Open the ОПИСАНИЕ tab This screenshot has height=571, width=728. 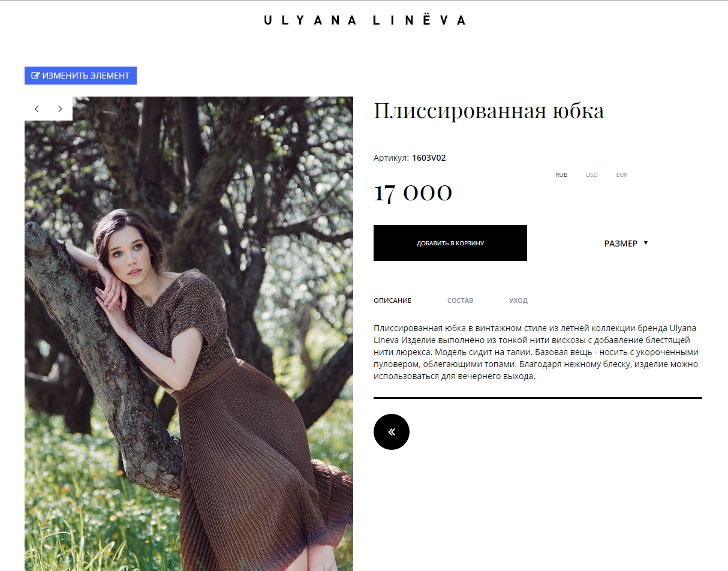pyautogui.click(x=392, y=300)
